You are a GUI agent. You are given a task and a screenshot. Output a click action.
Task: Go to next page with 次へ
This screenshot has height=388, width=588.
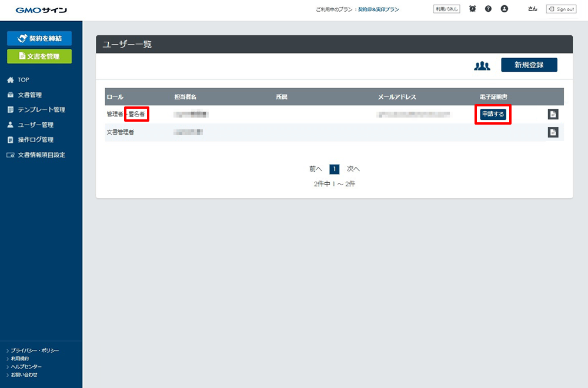click(x=353, y=169)
